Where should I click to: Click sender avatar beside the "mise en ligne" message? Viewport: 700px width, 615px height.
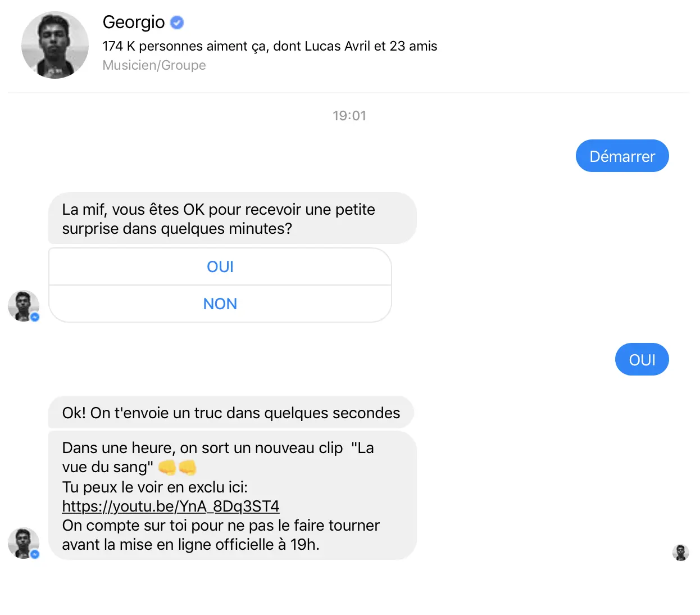click(x=22, y=542)
